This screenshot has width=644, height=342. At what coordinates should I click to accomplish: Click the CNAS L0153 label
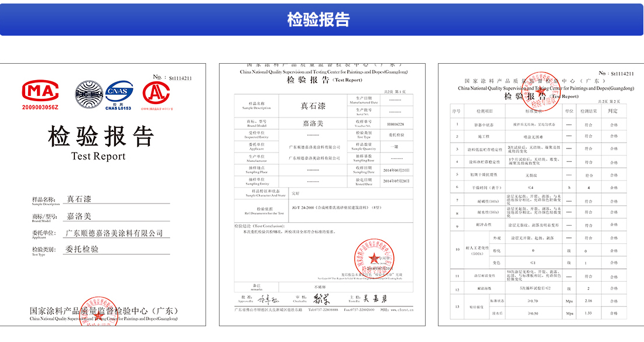pyautogui.click(x=118, y=108)
